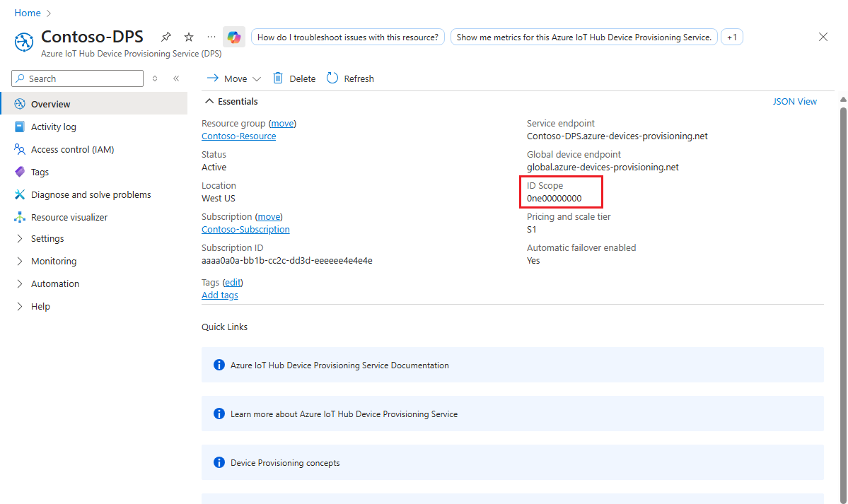Image resolution: width=848 pixels, height=504 pixels.
Task: Click the Subscription ID value
Action: point(286,261)
